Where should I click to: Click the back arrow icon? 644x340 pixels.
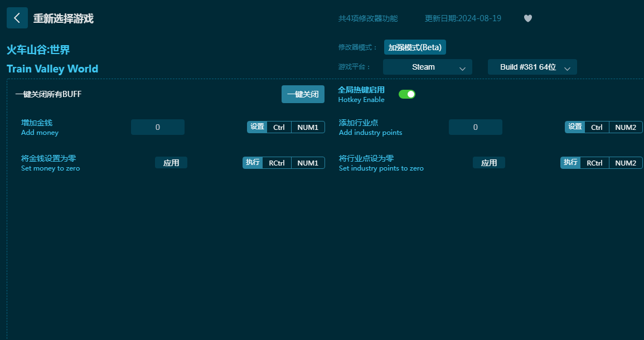pyautogui.click(x=17, y=18)
